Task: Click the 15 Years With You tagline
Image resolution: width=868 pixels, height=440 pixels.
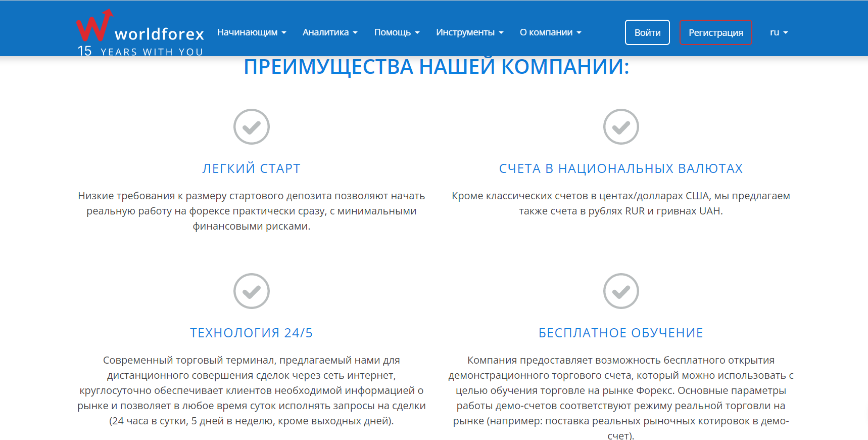Action: [x=140, y=52]
